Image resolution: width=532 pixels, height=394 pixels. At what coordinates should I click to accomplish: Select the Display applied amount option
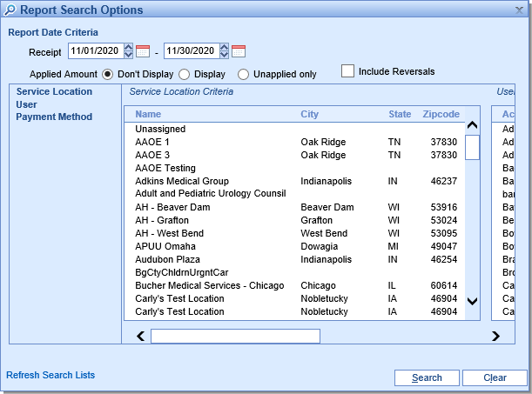[185, 74]
